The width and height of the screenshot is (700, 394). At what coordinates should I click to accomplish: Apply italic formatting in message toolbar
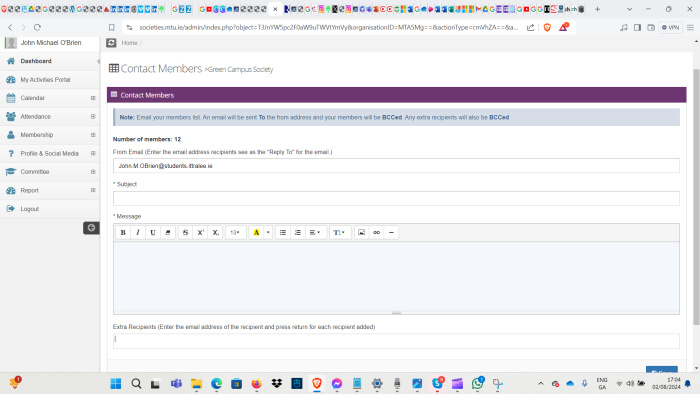pyautogui.click(x=138, y=232)
